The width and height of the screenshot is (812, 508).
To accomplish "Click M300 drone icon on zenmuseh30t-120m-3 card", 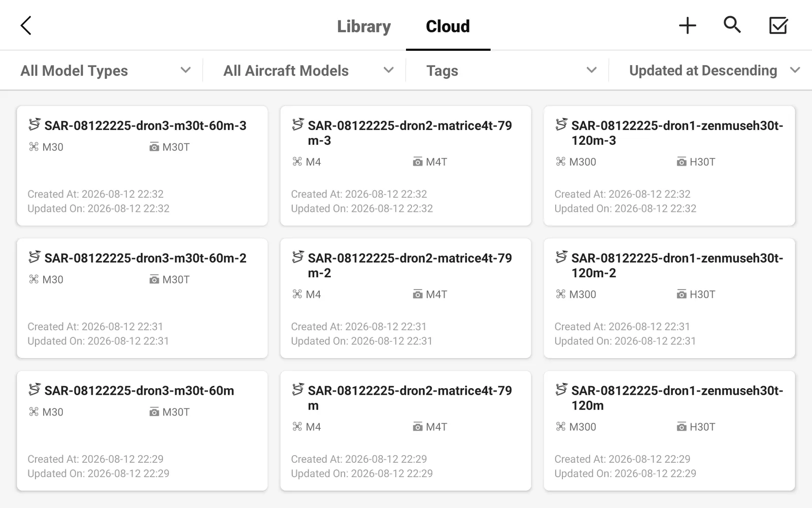I will click(560, 162).
